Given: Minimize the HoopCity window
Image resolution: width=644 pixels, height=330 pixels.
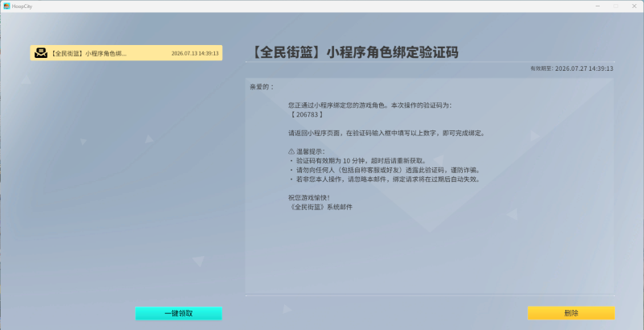Looking at the screenshot, I should coord(597,6).
